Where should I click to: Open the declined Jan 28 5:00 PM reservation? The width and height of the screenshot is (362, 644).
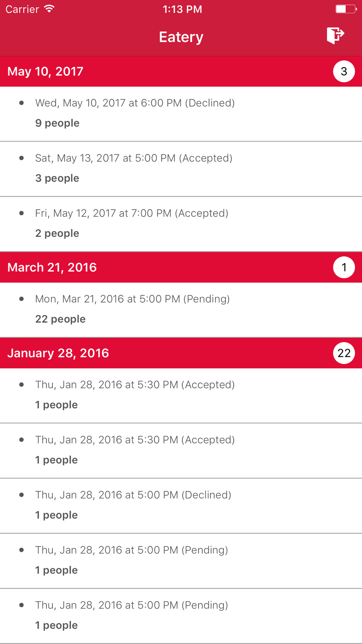181,505
